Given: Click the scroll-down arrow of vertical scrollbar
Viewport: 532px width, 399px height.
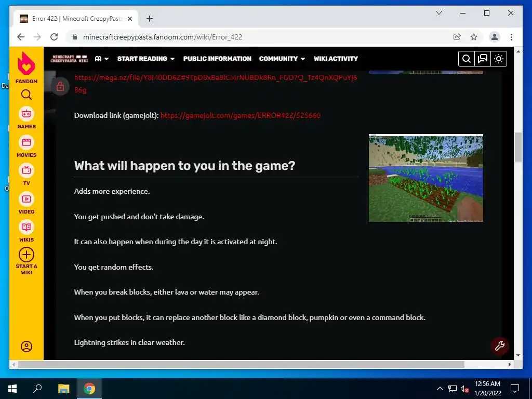Looking at the screenshot, I should 518,355.
